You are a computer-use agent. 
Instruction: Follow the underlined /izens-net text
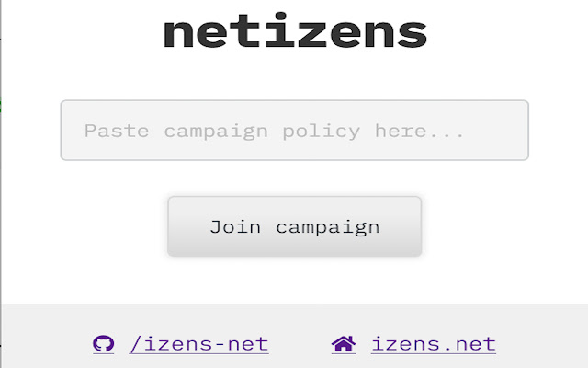pyautogui.click(x=198, y=344)
